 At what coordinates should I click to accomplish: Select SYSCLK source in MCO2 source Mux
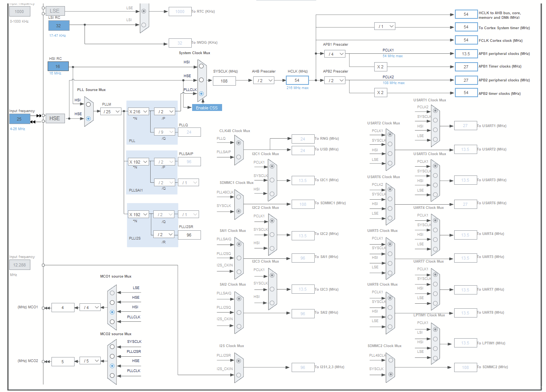[112, 346]
